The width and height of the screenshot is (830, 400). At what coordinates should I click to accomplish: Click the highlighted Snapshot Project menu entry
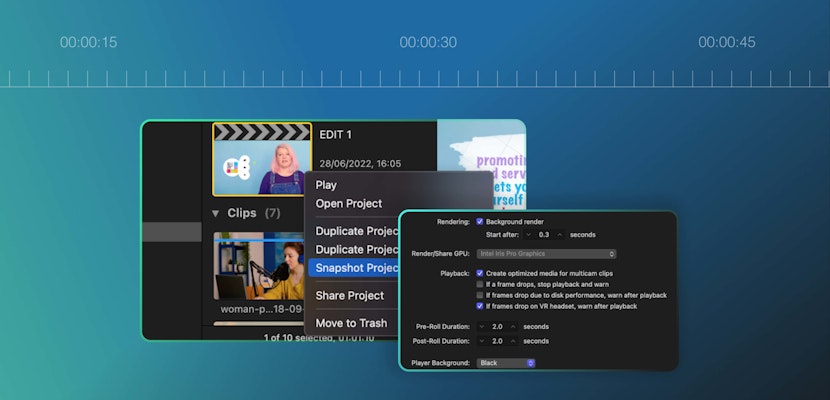(x=355, y=268)
